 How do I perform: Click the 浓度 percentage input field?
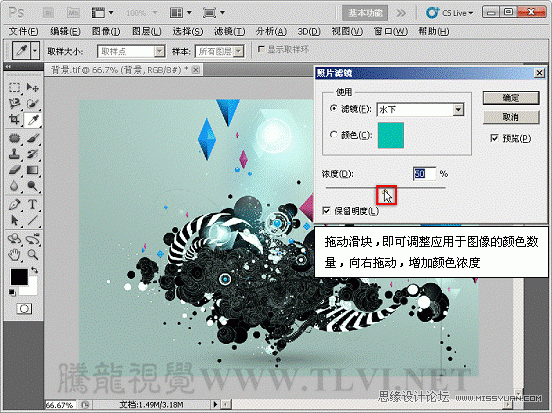(x=424, y=174)
